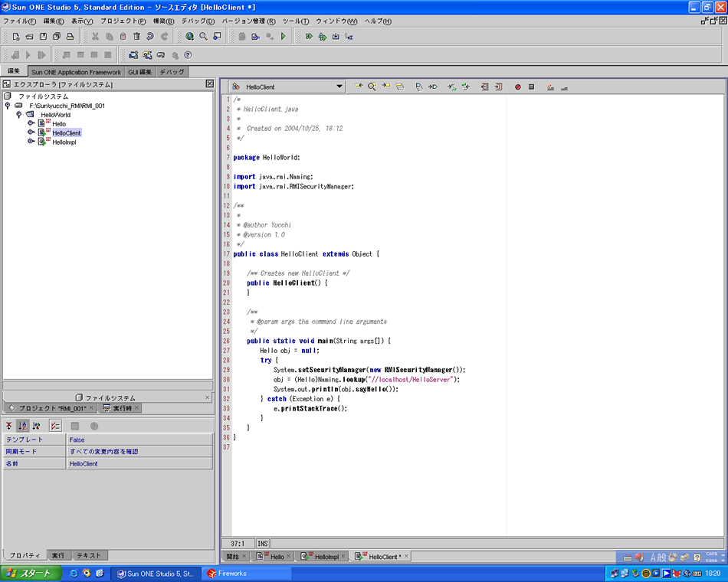This screenshot has height=582, width=728.
Task: Click the New file icon in toolbar
Action: (x=16, y=36)
